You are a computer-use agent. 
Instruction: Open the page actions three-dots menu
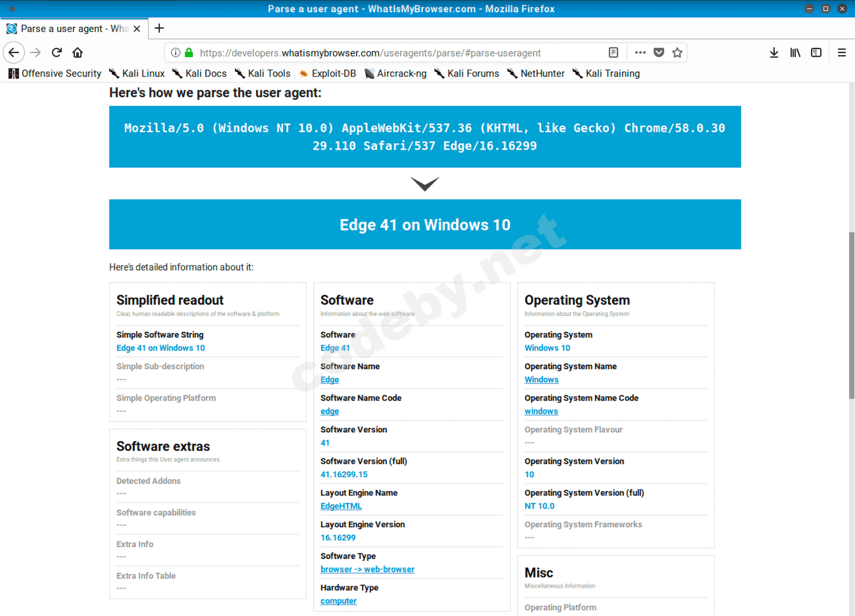(x=640, y=52)
